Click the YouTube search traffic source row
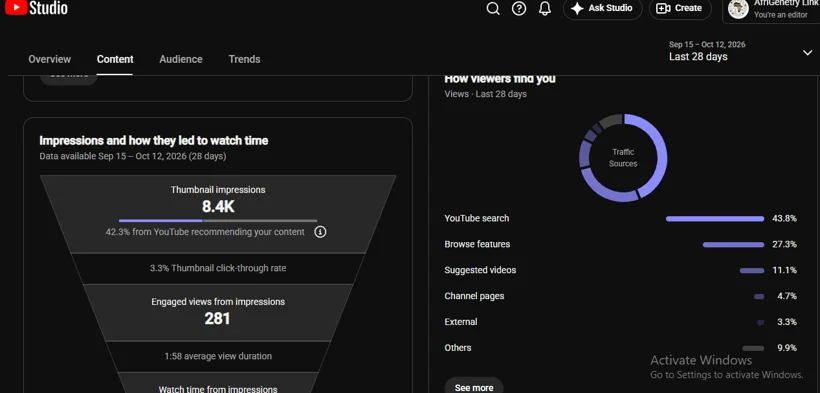 621,219
